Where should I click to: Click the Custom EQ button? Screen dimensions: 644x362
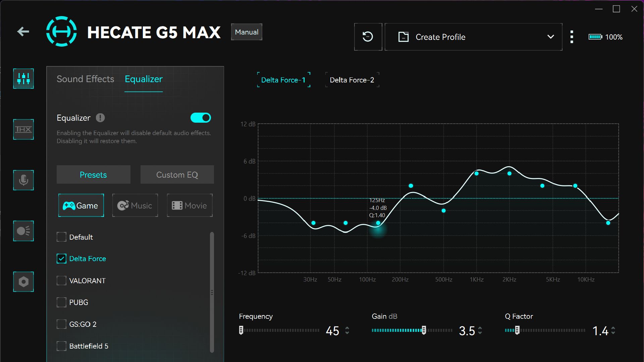pyautogui.click(x=177, y=175)
